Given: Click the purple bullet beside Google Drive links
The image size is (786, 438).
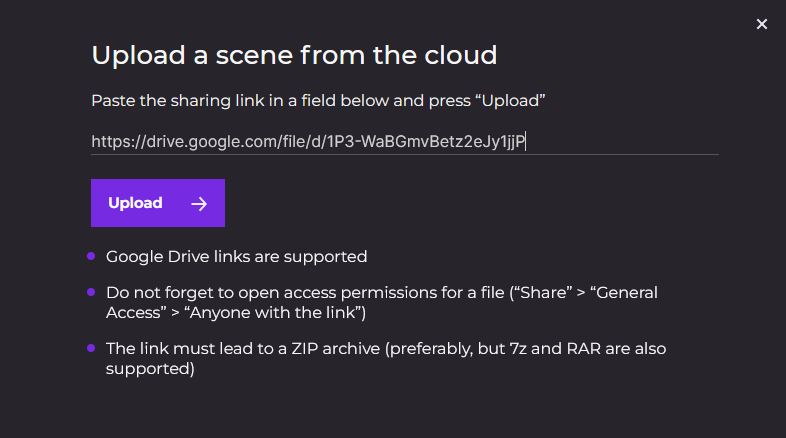Looking at the screenshot, I should tap(92, 256).
